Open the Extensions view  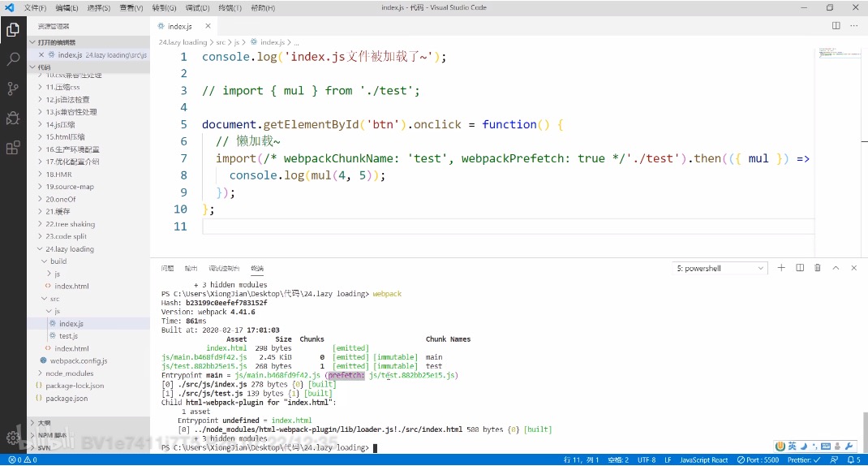point(13,148)
